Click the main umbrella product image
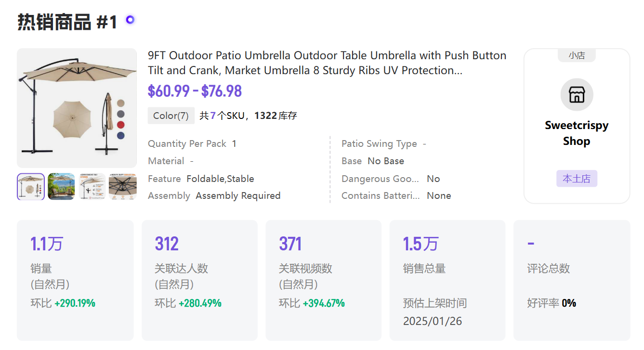644x350 pixels. click(77, 108)
